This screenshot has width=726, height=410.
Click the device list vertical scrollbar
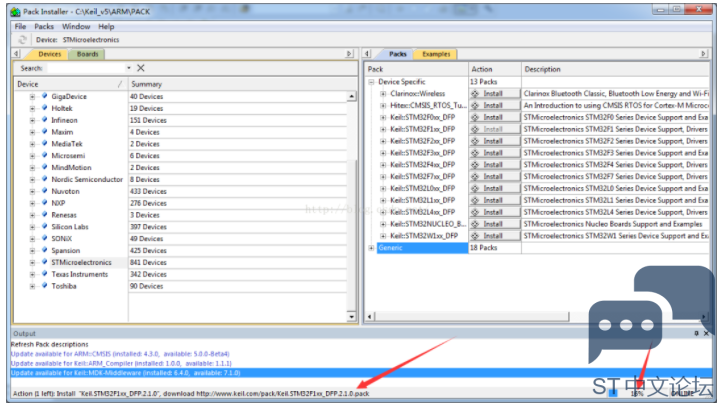click(x=351, y=206)
